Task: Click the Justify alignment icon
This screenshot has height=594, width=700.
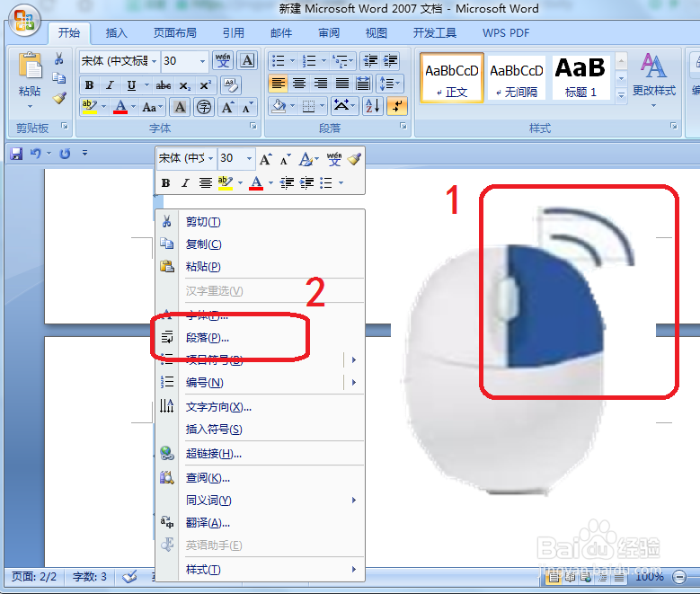Action: 342,84
